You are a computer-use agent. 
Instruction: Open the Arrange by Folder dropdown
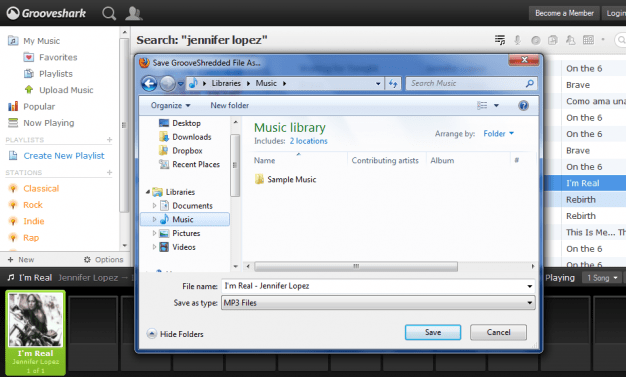point(498,134)
